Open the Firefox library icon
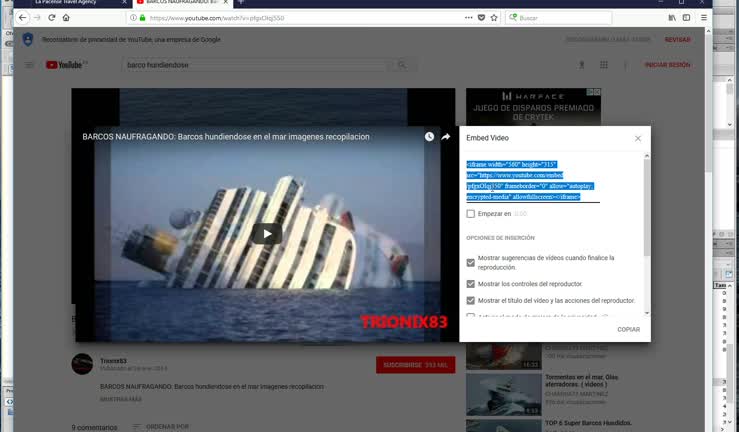This screenshot has height=432, width=739. [672, 17]
